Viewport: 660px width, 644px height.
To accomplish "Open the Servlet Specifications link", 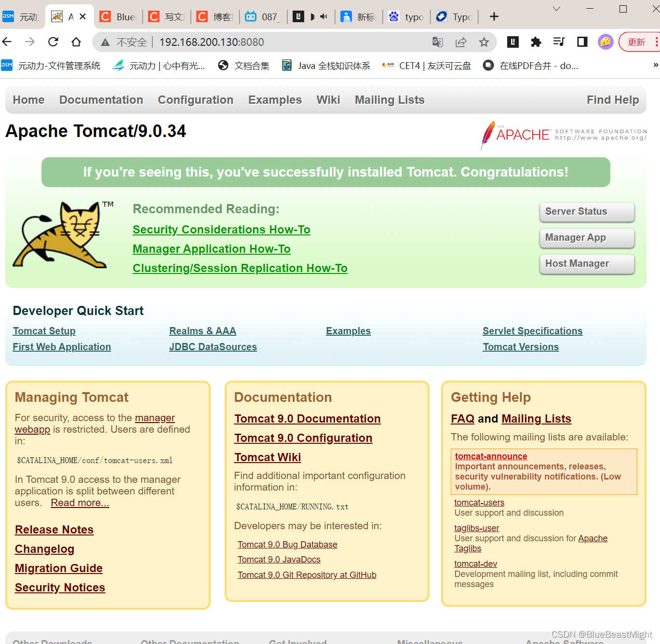I will pos(533,331).
